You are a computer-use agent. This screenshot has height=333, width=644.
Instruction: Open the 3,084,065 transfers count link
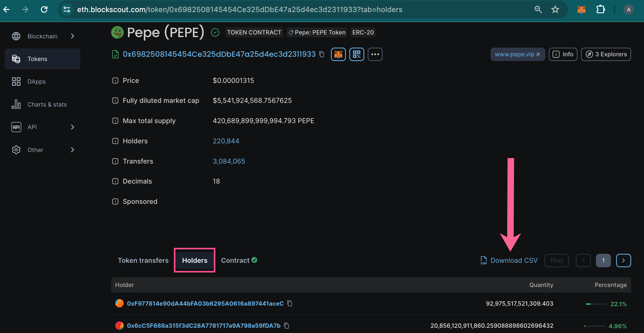coord(229,161)
